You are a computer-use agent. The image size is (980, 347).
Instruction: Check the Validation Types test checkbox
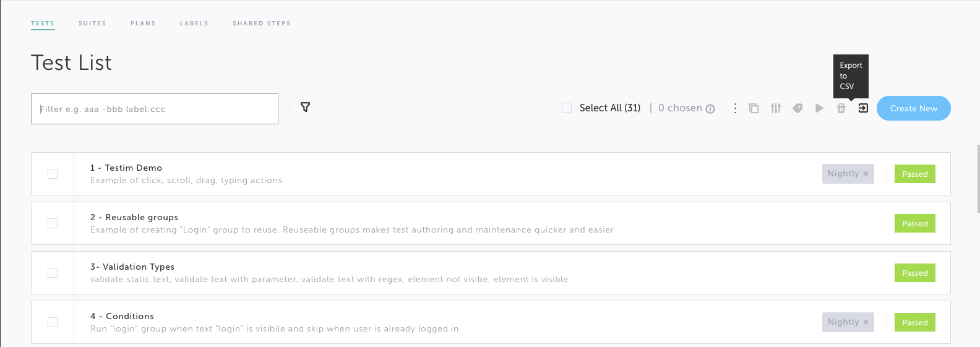pos(53,273)
